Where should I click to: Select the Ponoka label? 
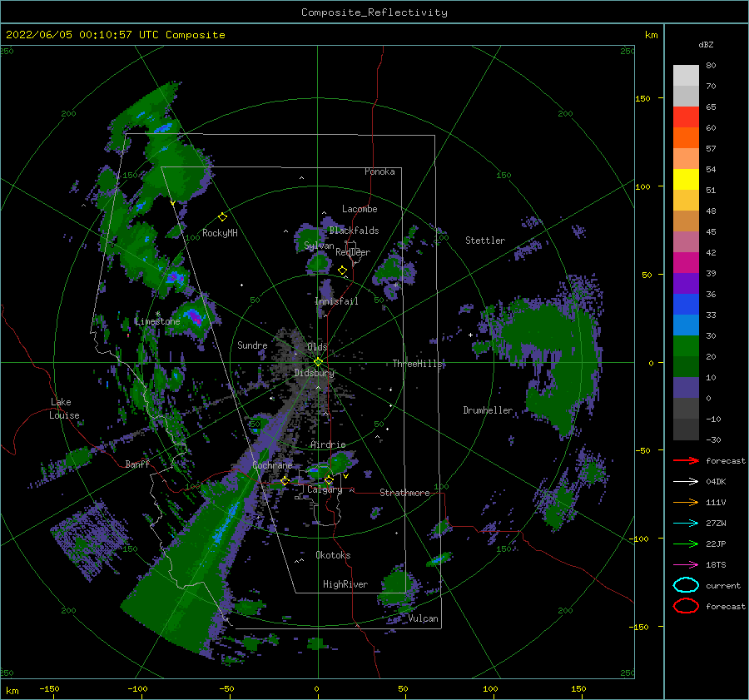pyautogui.click(x=379, y=171)
